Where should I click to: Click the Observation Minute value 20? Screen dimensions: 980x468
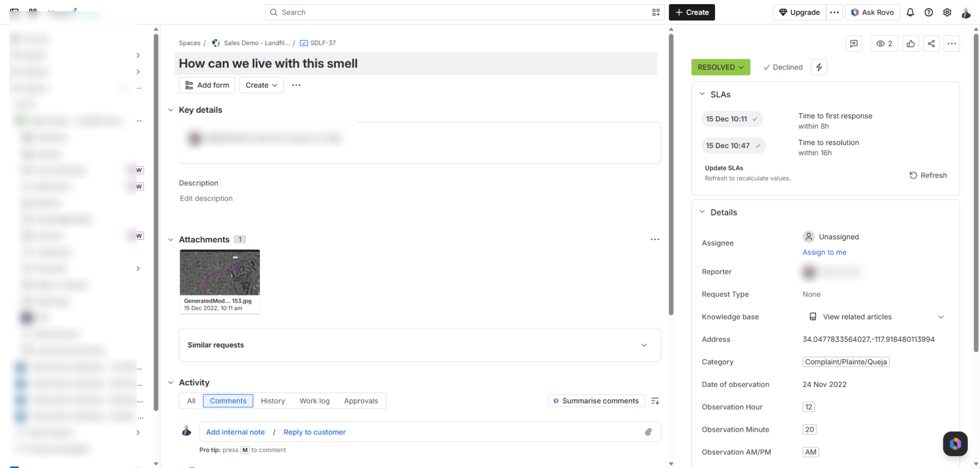point(810,429)
